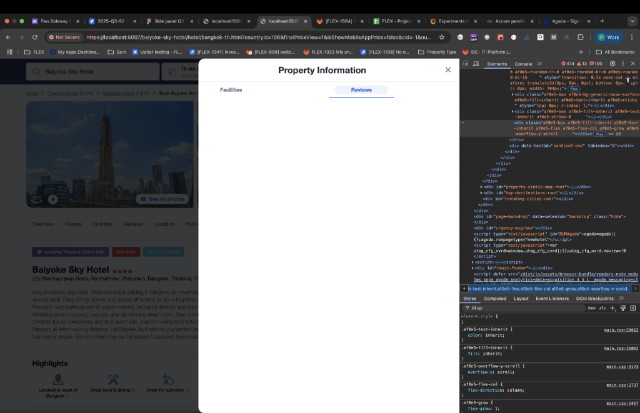Viewport: 640px width, 413px height.
Task: Toggle the .cls element classes button
Action: pos(602,308)
